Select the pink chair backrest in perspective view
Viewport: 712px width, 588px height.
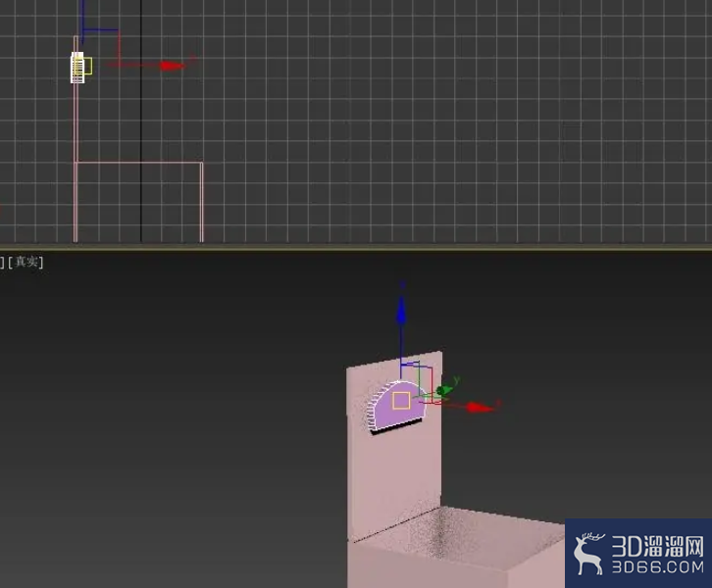click(394, 467)
